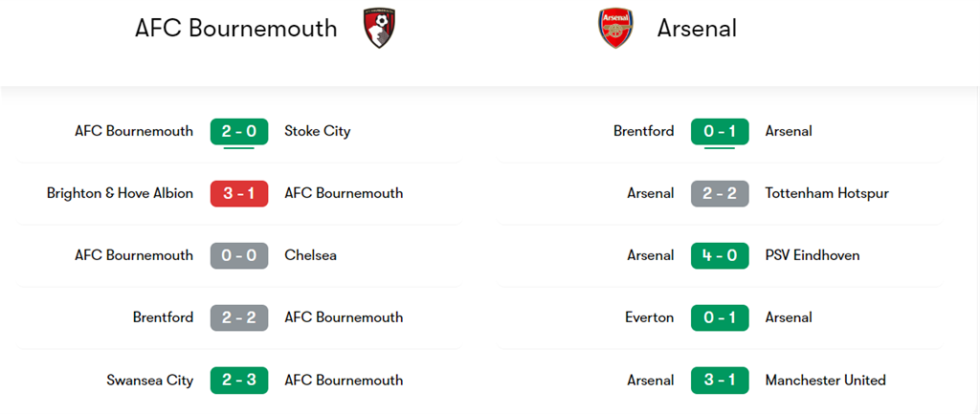Click the Manchester United team name
Screen dimensions: 980x414
pos(826,381)
